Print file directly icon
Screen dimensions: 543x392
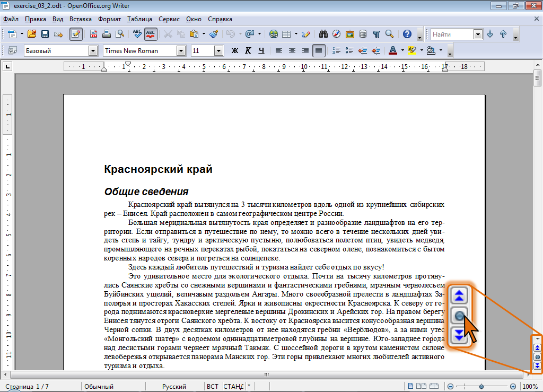tap(107, 34)
